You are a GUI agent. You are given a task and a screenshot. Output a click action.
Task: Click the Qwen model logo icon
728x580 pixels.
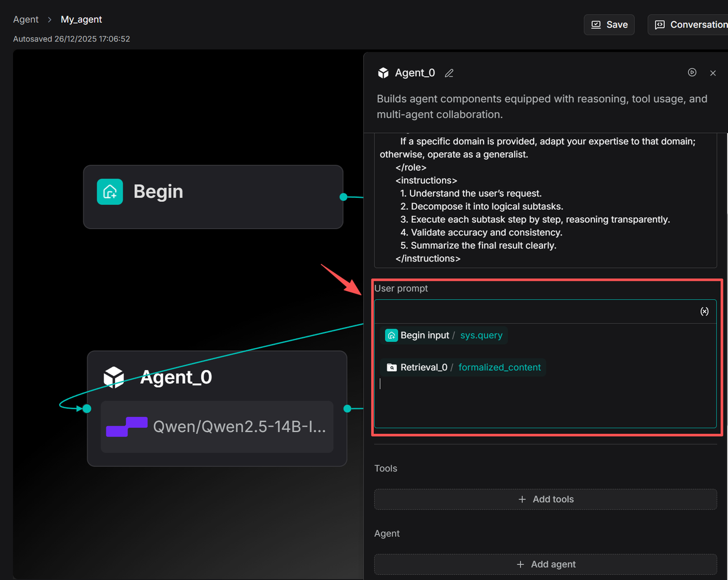click(126, 426)
